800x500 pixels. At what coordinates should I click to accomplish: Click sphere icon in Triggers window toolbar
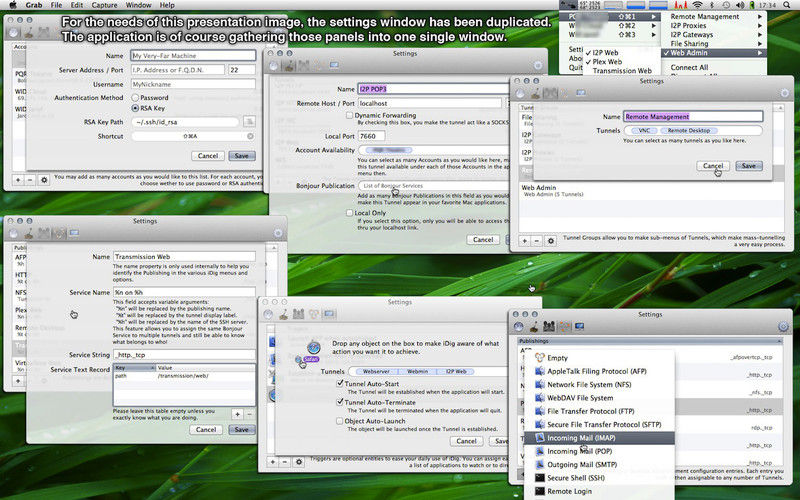pos(268,314)
